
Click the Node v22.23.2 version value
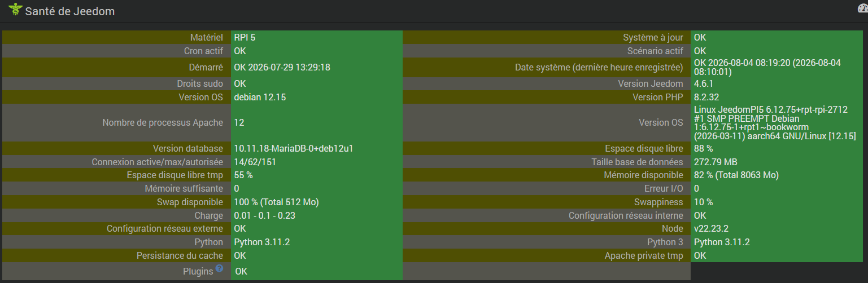(x=777, y=229)
